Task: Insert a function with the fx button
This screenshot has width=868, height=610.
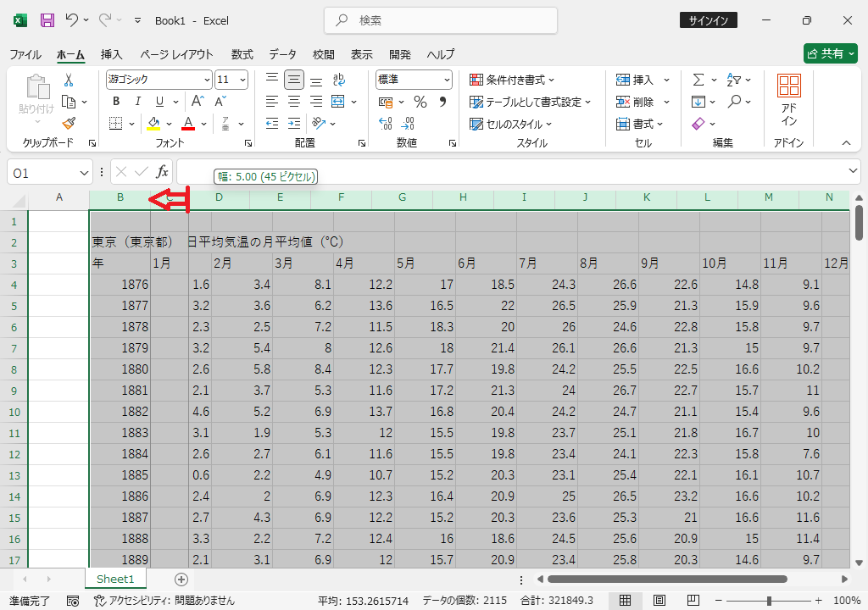Action: point(162,172)
